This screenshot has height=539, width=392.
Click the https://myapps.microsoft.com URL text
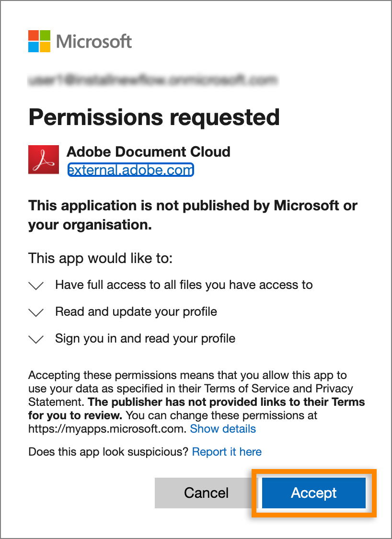(107, 429)
